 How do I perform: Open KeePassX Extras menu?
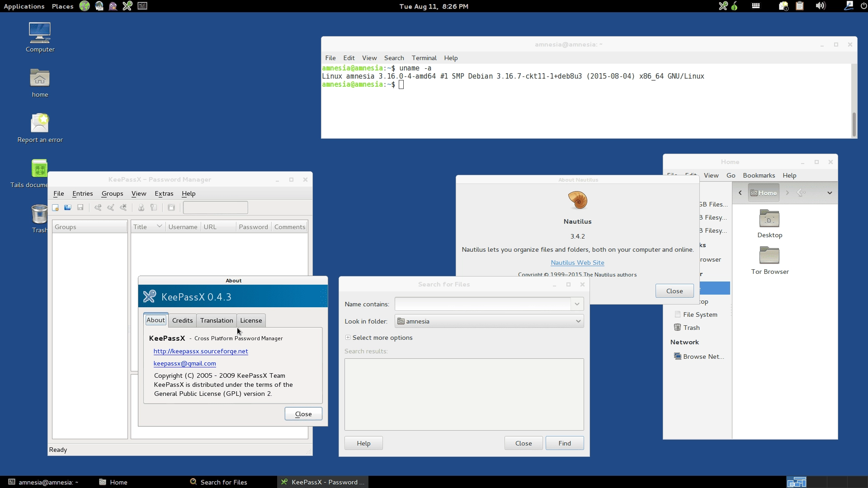click(x=164, y=193)
